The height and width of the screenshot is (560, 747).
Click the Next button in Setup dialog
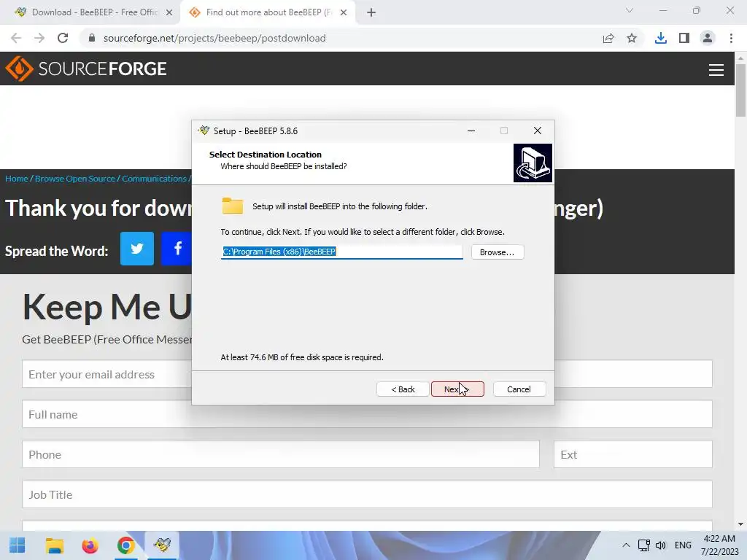coord(457,389)
